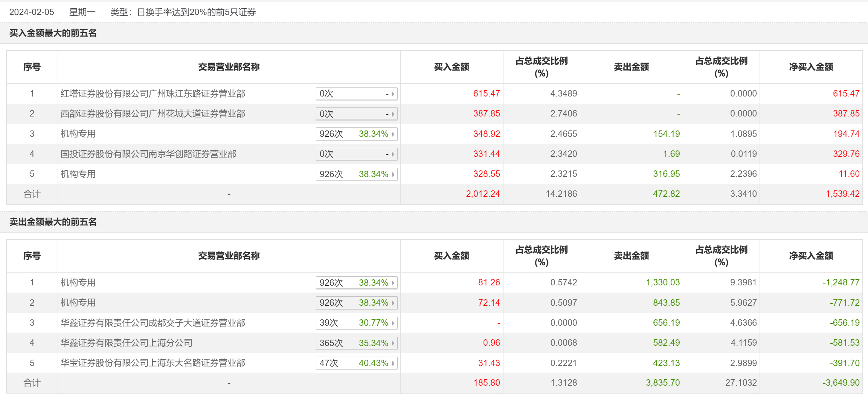
Task: Open 国投证券南京华创路证券营业部 link
Action: (148, 154)
